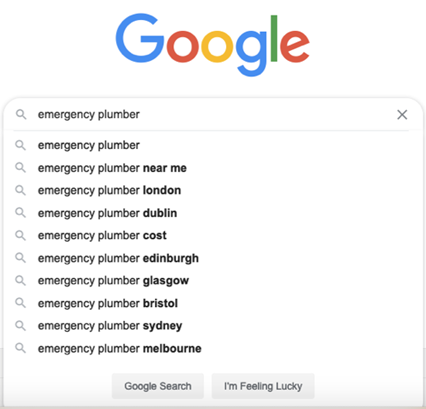Select the 'emergency plumber dublin' suggestion

[x=213, y=213]
